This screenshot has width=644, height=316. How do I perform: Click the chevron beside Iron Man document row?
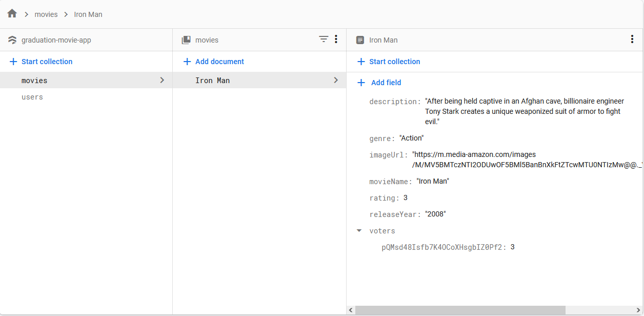point(336,80)
